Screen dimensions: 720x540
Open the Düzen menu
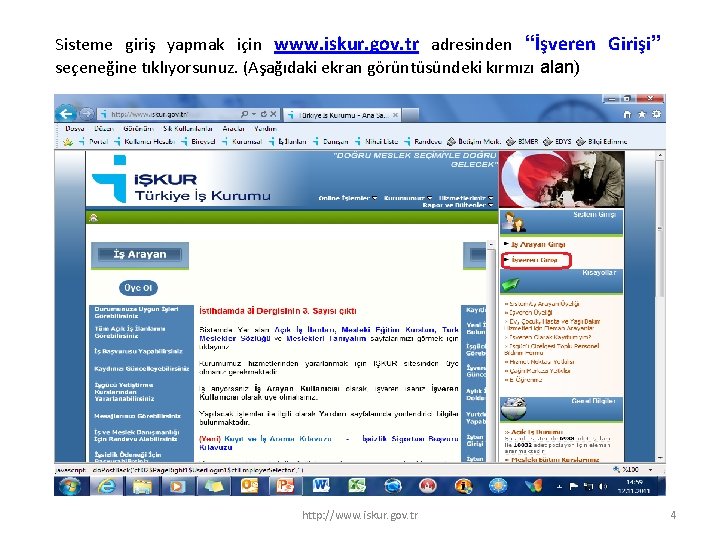click(103, 129)
